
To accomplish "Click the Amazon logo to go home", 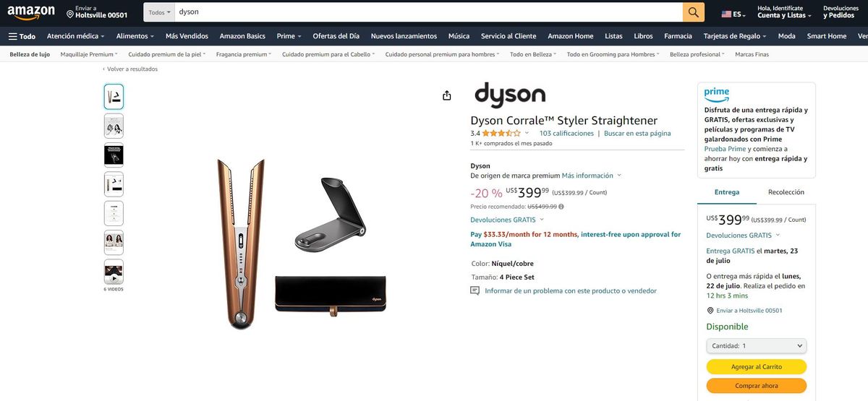I will pyautogui.click(x=31, y=13).
